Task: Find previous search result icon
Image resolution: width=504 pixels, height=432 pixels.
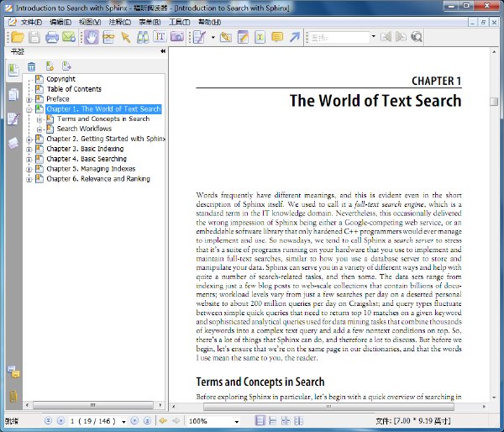Action: (x=386, y=37)
